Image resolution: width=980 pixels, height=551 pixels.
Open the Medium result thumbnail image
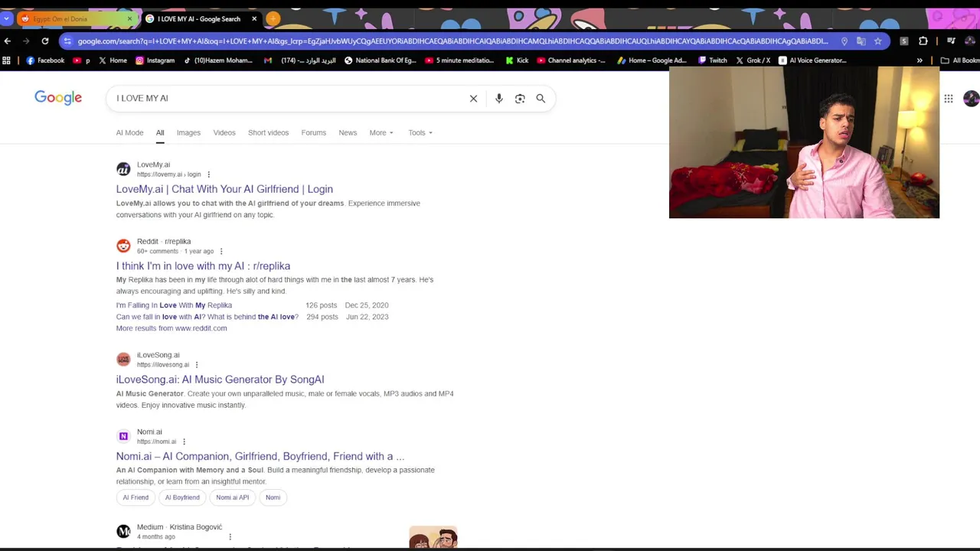coord(433,537)
